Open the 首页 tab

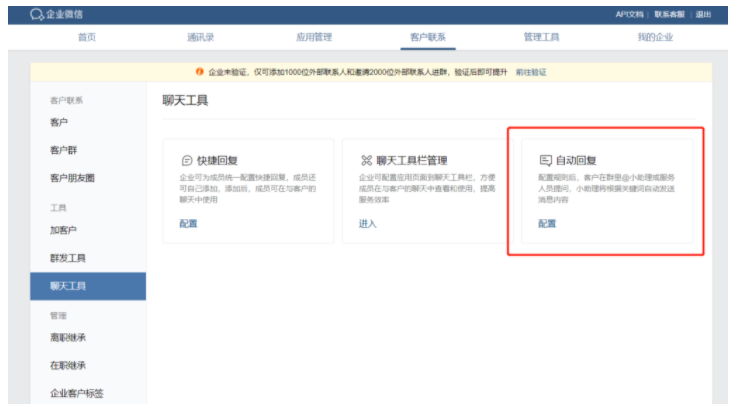[87, 37]
